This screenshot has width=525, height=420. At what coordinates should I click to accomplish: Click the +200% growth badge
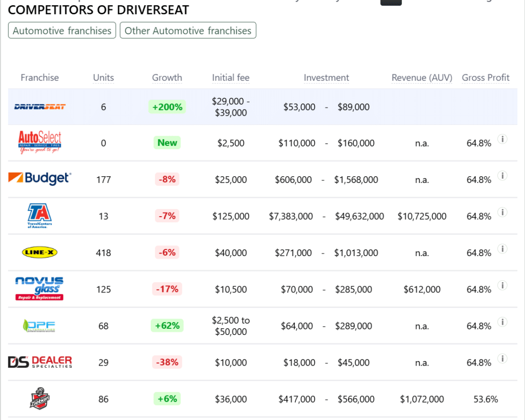point(167,107)
